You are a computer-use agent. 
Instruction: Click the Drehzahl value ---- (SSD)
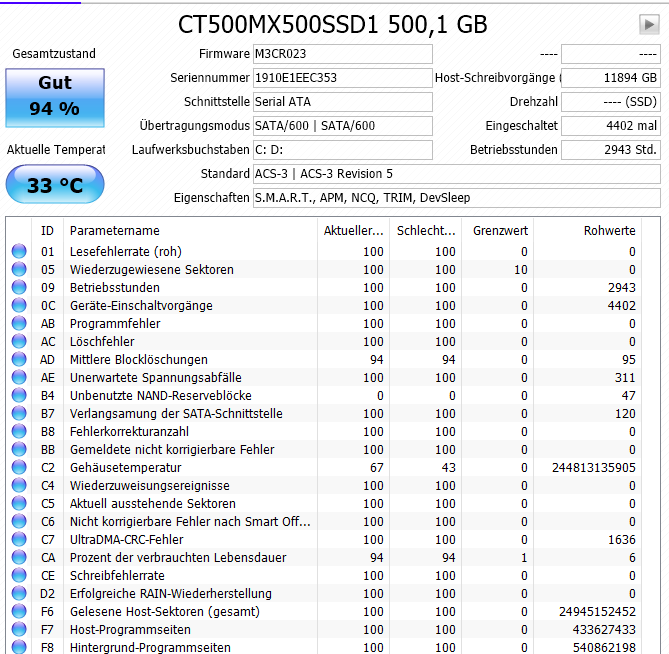[611, 102]
